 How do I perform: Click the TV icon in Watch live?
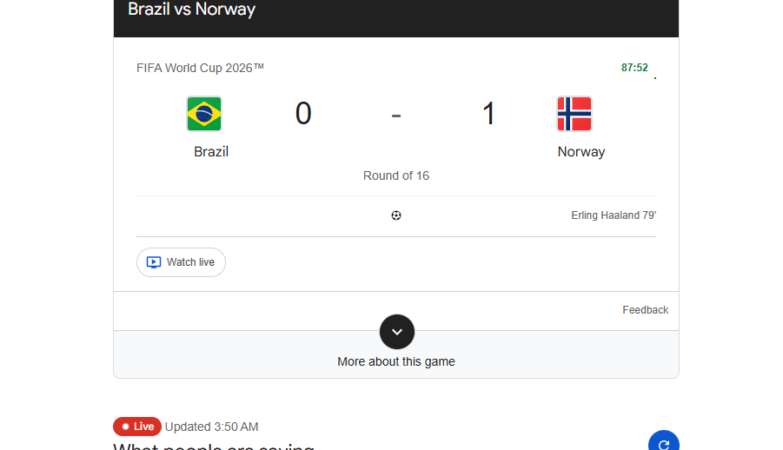tap(154, 262)
